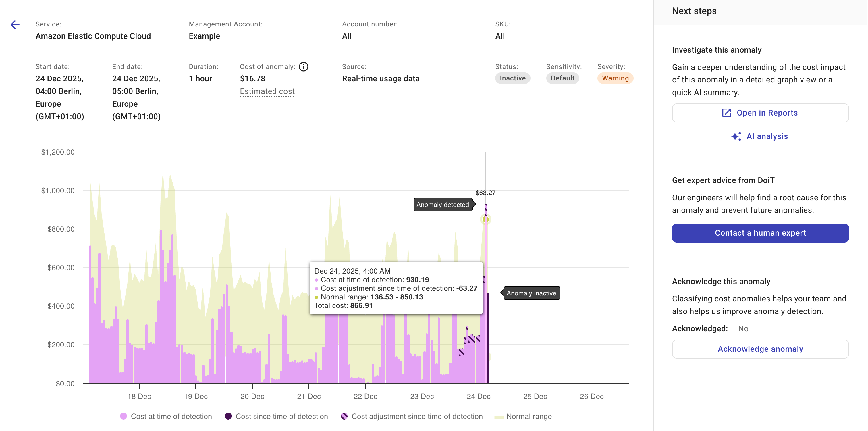
Task: Open this anomaly in Reports
Action: point(760,113)
